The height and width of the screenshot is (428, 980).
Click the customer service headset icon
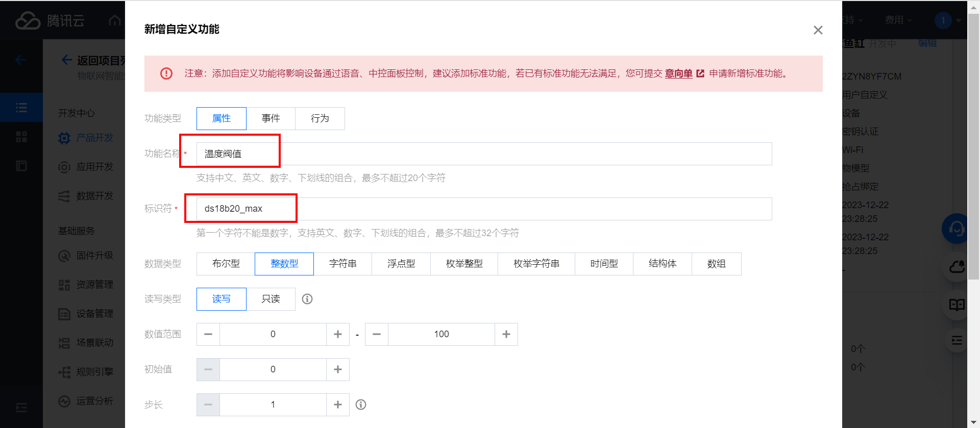coord(955,229)
